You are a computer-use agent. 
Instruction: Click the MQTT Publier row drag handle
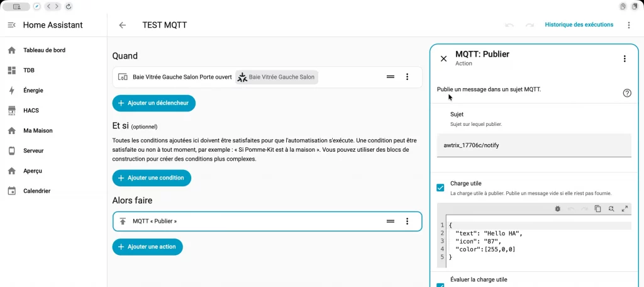pos(391,221)
